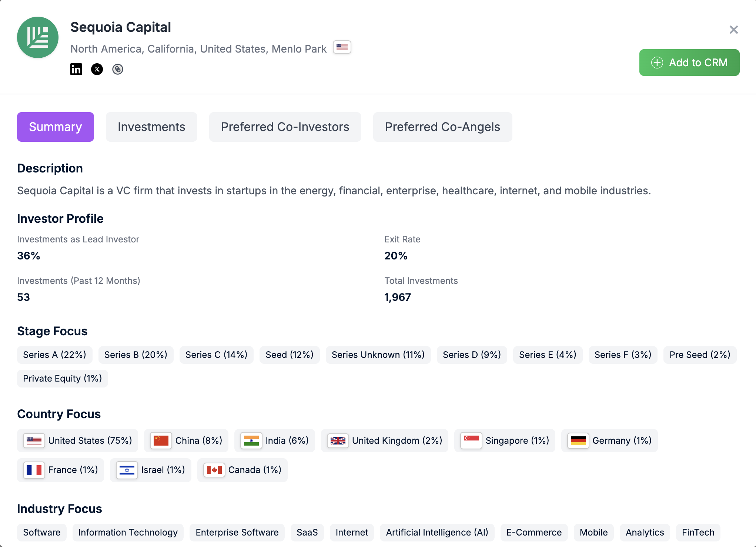Click the SaaS industry tag
This screenshot has width=756, height=547.
(x=307, y=533)
